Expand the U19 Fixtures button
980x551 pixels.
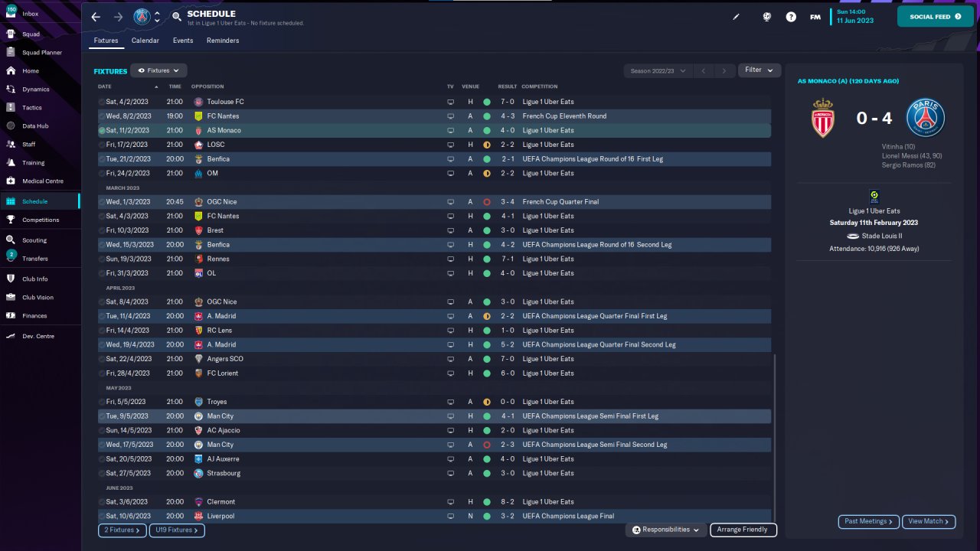coord(177,530)
